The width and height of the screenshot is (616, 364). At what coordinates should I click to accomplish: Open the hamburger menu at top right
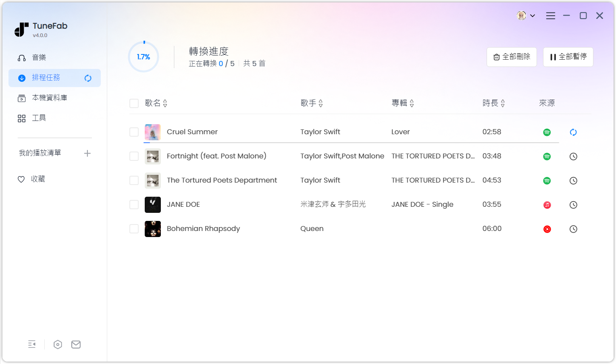tap(551, 15)
